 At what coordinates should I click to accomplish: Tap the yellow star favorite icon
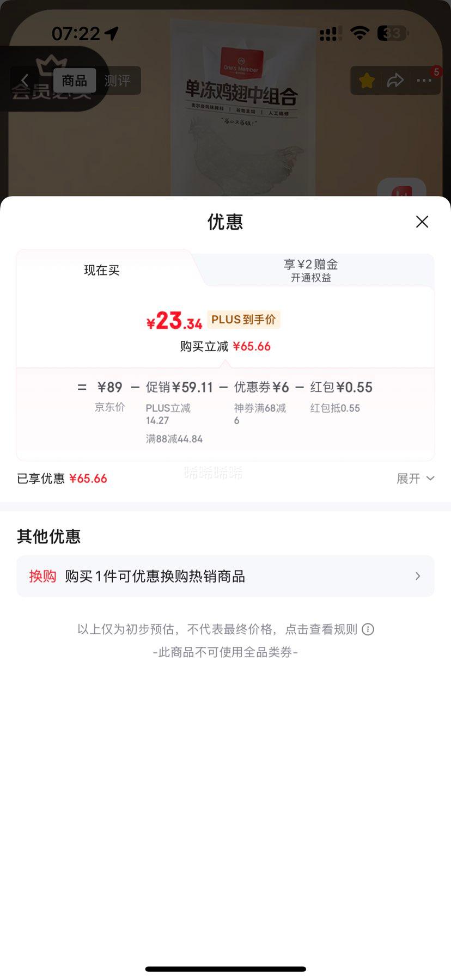(367, 81)
